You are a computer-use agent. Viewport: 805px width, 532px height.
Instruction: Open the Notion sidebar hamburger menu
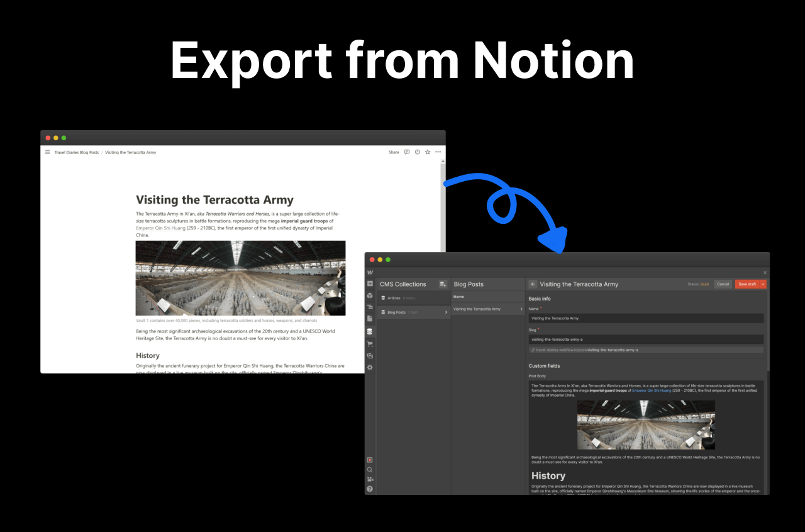click(47, 152)
